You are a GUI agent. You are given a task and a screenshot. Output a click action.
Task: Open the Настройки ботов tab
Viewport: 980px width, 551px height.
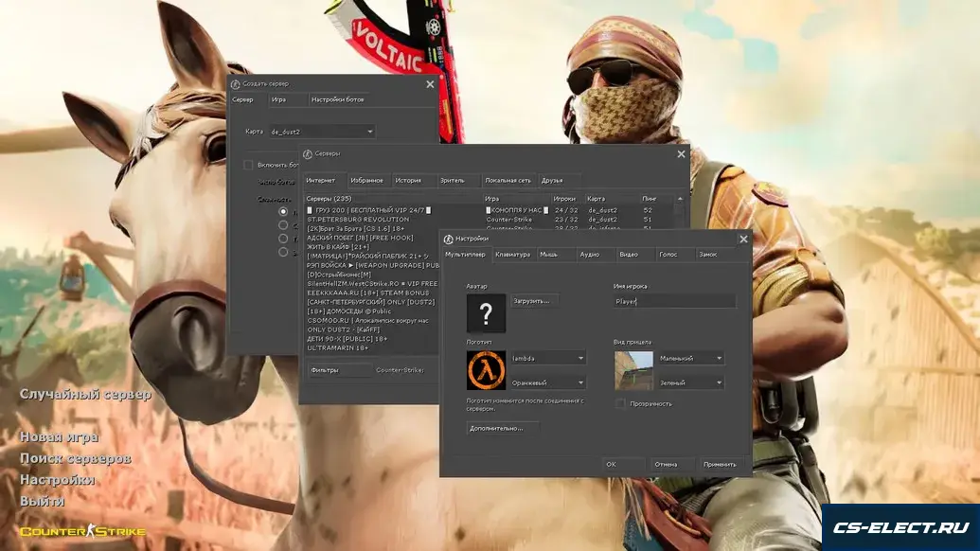[x=337, y=99]
